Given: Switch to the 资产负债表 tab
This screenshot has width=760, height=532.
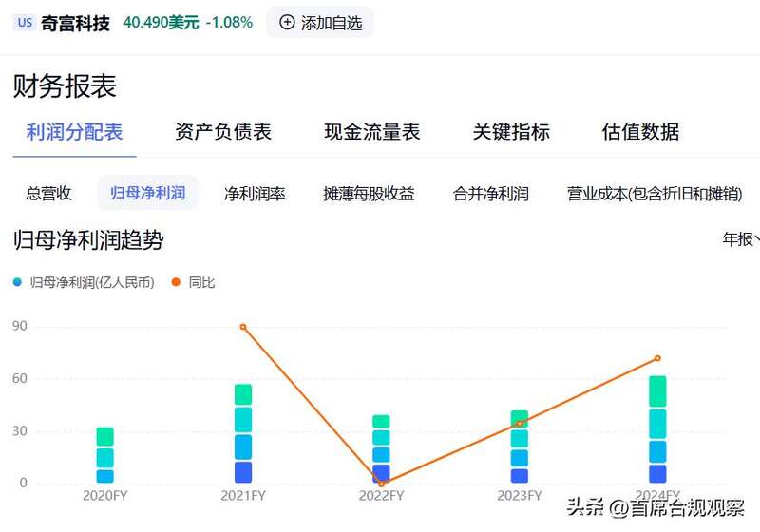Looking at the screenshot, I should point(223,132).
